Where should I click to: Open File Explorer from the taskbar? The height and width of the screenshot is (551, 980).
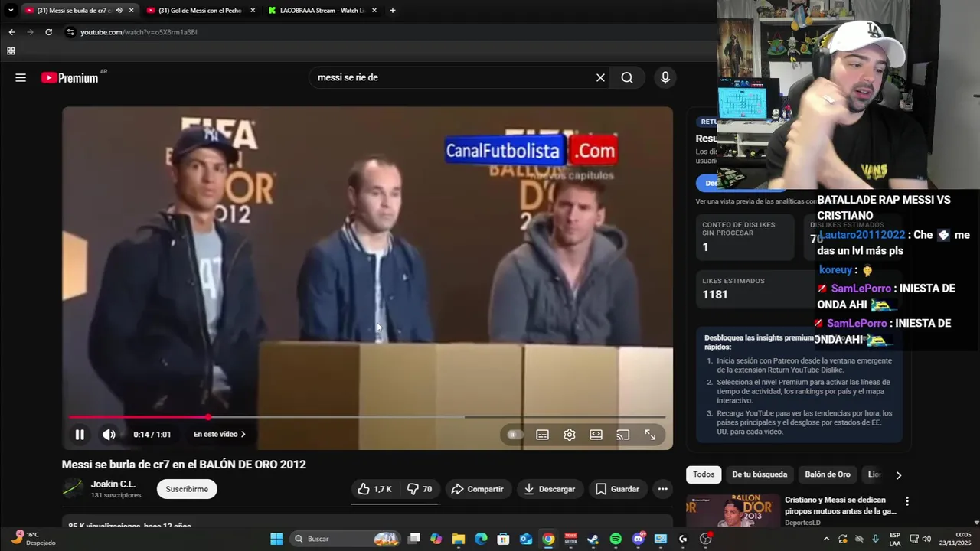(x=458, y=539)
